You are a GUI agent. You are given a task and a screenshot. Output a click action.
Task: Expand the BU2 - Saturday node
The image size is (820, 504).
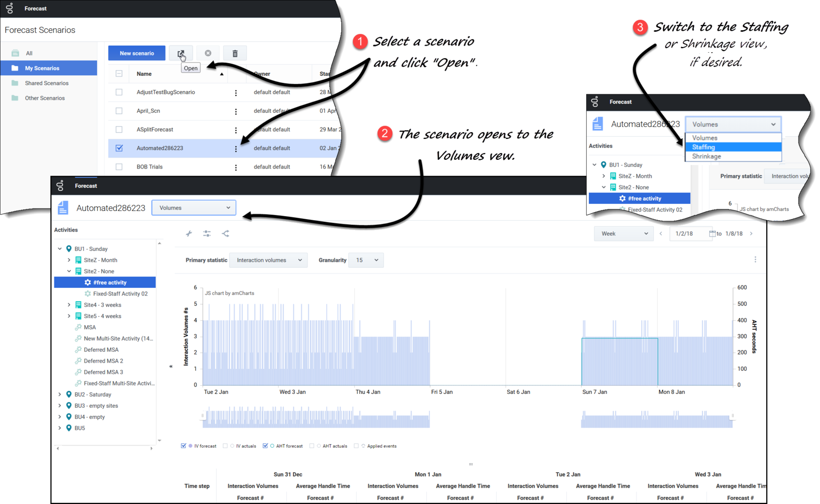point(60,394)
